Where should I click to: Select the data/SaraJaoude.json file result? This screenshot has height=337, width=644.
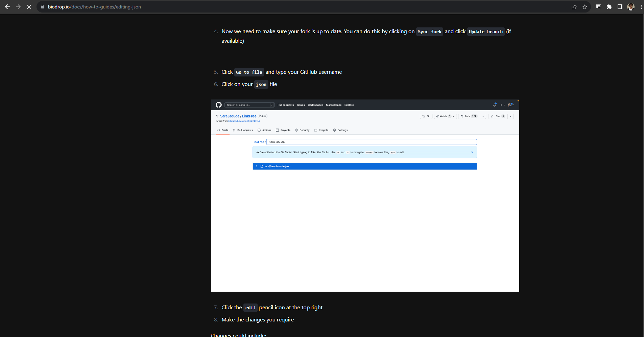[277, 166]
